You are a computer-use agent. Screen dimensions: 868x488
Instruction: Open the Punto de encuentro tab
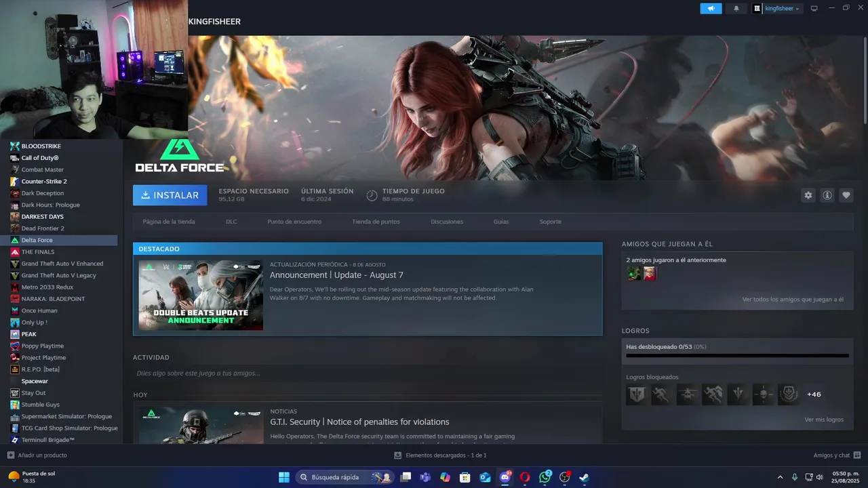[x=294, y=222]
